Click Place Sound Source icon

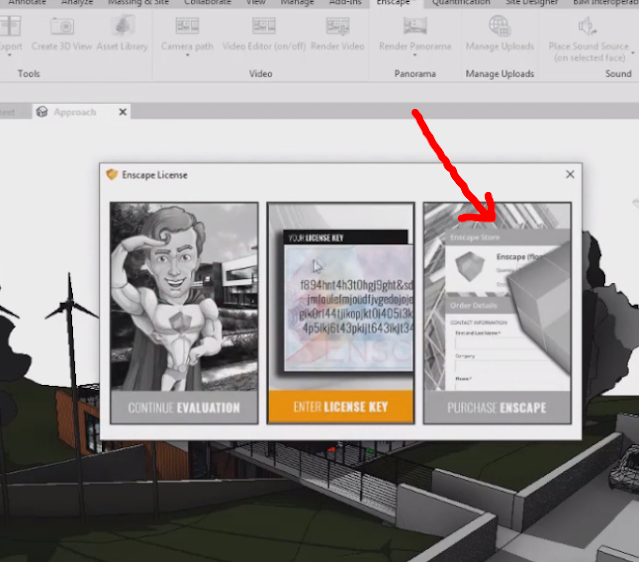(588, 26)
